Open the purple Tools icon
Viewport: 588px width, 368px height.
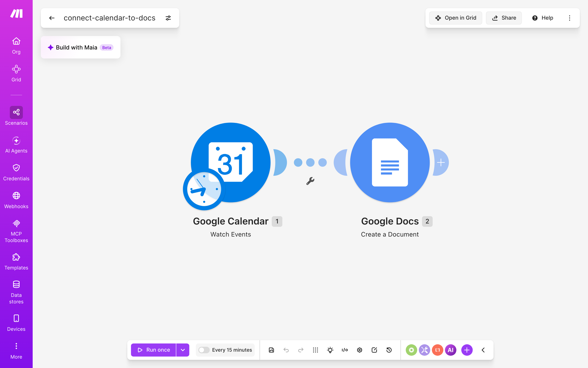click(424, 350)
